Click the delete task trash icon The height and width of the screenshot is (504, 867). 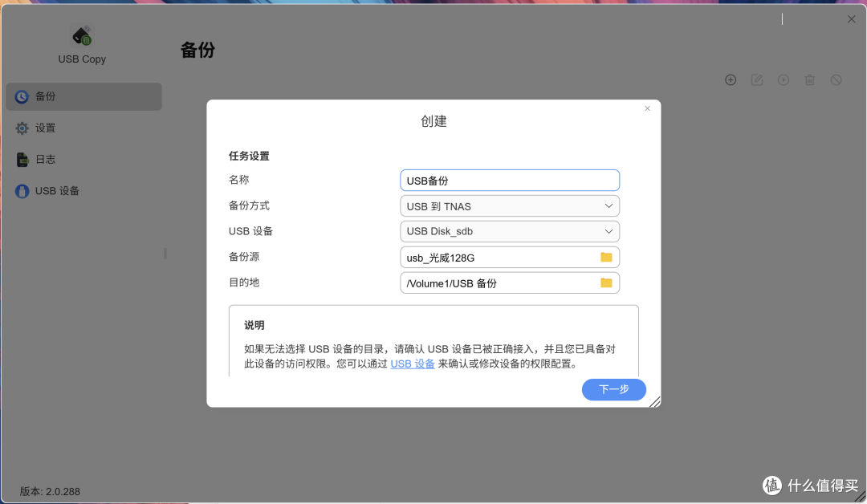(809, 80)
